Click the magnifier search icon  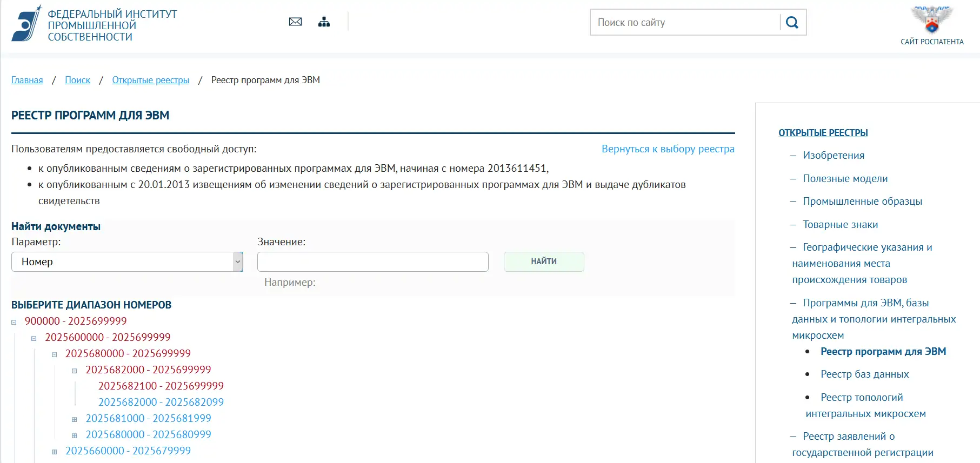pos(792,23)
